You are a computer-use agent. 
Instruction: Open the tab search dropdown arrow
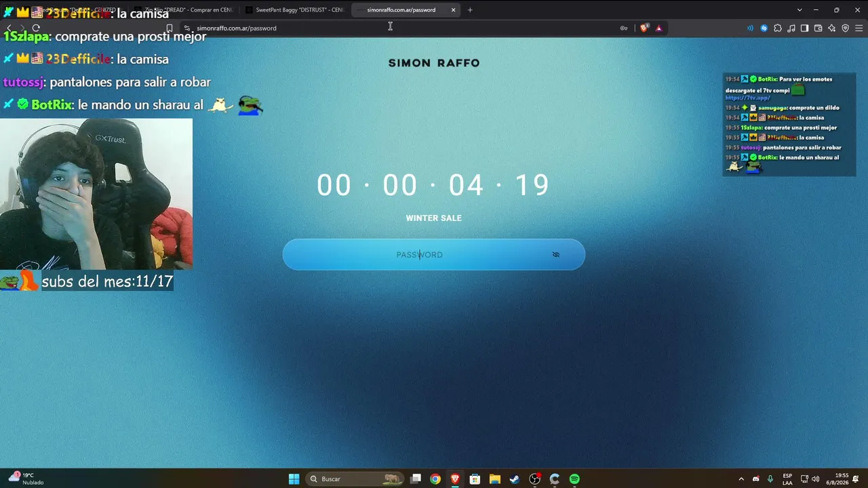800,10
